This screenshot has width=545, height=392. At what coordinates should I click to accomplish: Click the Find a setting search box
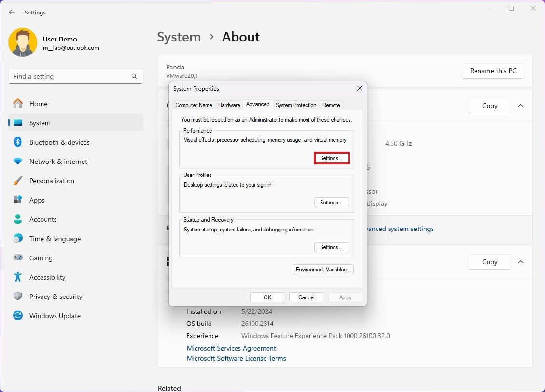click(76, 76)
